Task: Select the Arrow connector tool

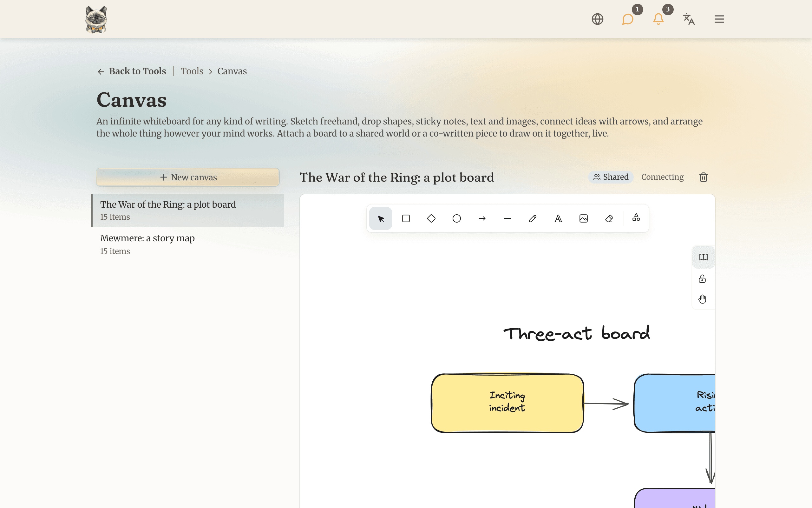Action: pyautogui.click(x=482, y=219)
